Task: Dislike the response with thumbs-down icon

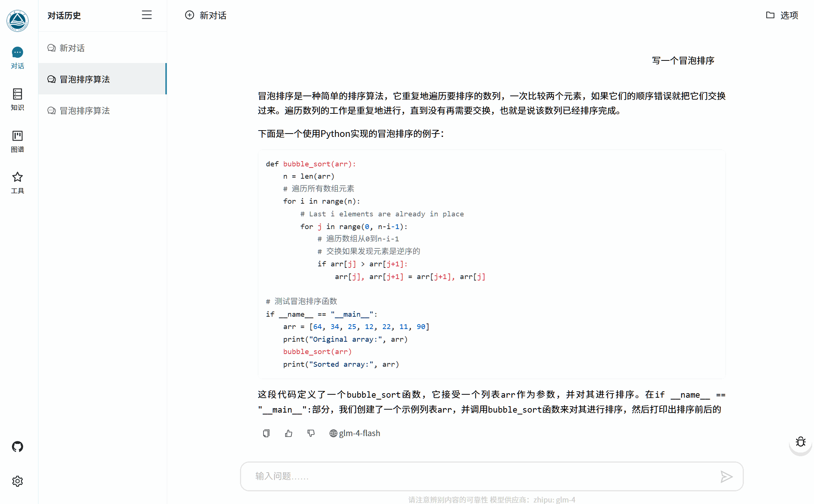Action: (x=311, y=433)
